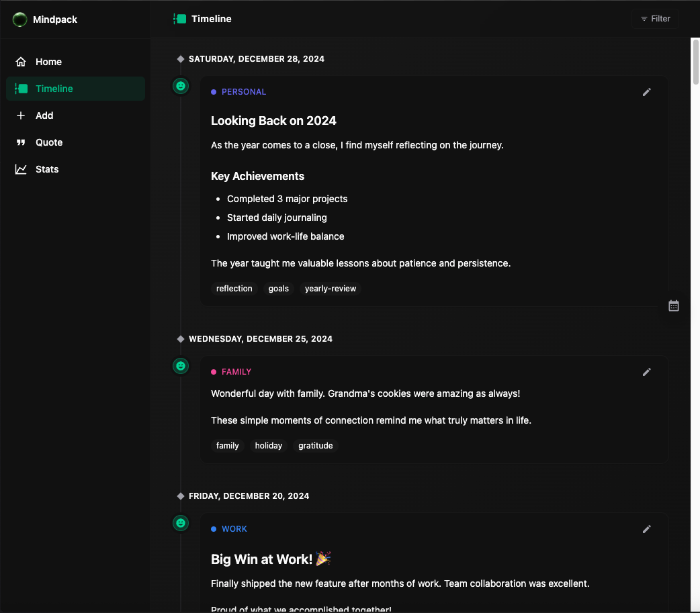Click the "goals" tag
This screenshot has width=700, height=613.
click(278, 288)
